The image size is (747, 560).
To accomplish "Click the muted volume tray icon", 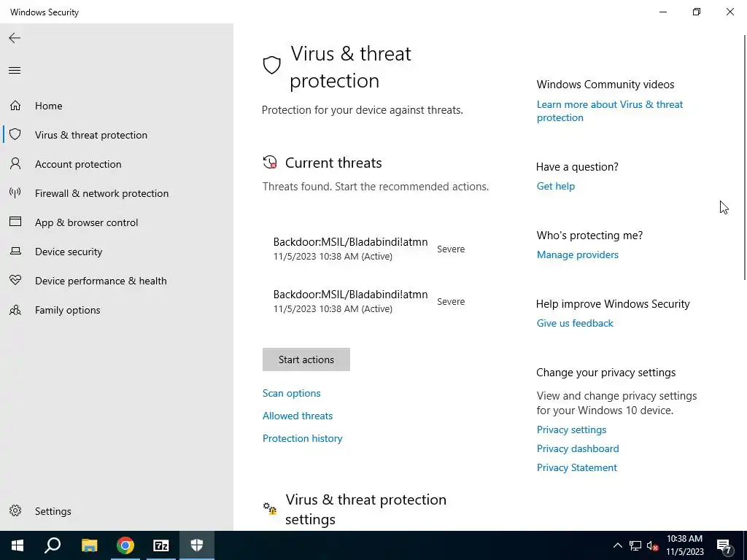I will (652, 545).
